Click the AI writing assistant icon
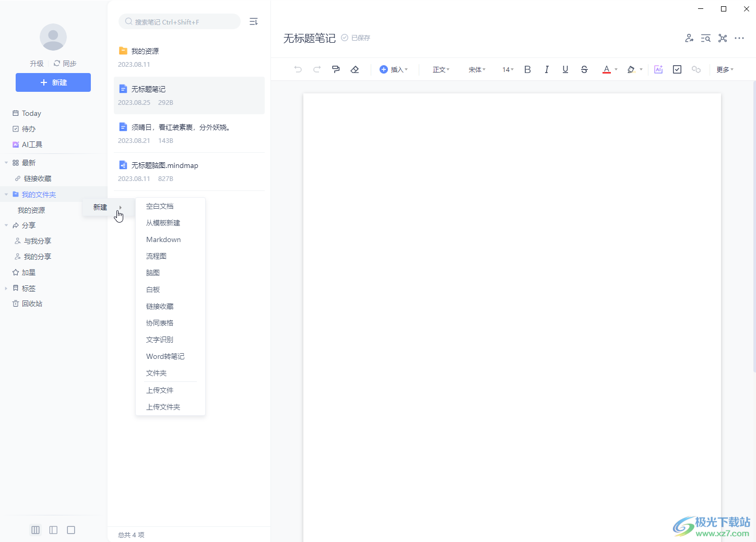This screenshot has width=756, height=542. 658,69
